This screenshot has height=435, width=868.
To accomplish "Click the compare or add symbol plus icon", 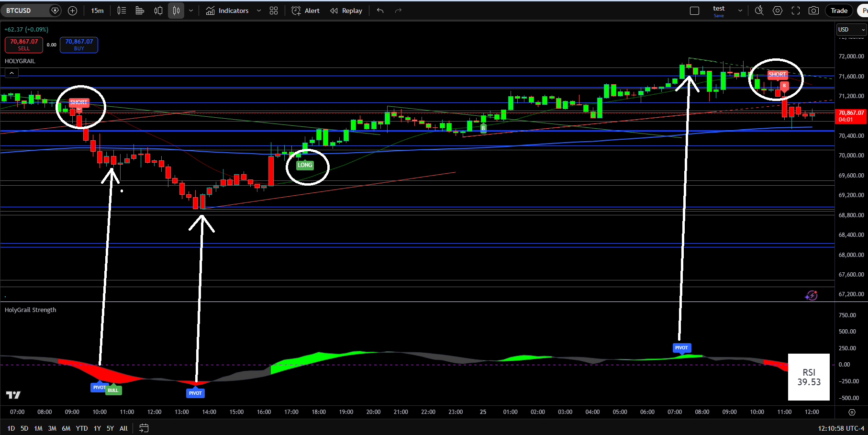I will pyautogui.click(x=73, y=11).
